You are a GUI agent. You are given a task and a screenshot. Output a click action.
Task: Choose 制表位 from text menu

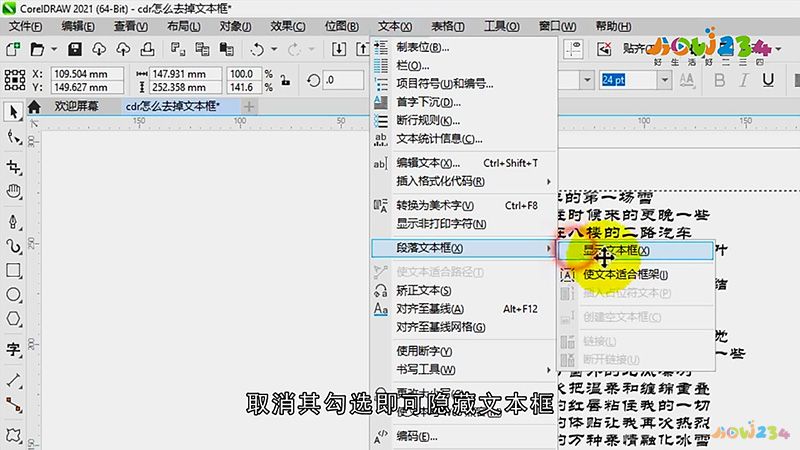coord(464,47)
